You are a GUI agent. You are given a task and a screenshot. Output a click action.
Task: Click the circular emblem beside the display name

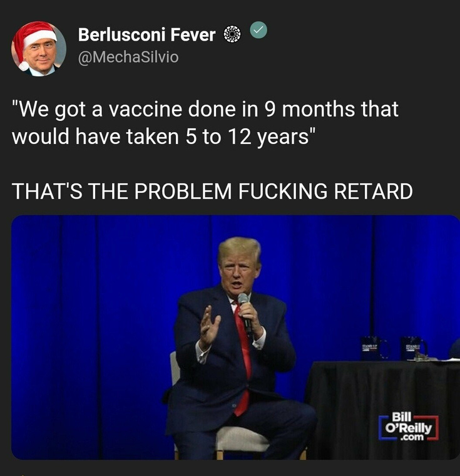tap(232, 34)
